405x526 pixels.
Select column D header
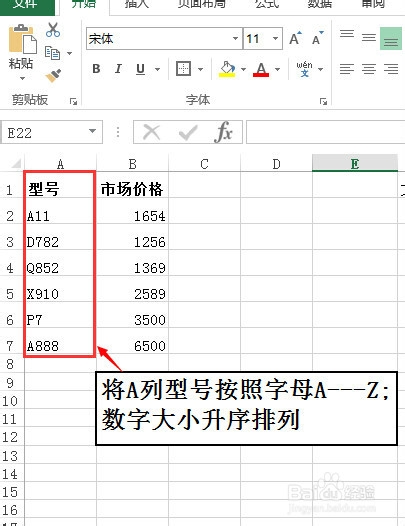click(x=276, y=164)
